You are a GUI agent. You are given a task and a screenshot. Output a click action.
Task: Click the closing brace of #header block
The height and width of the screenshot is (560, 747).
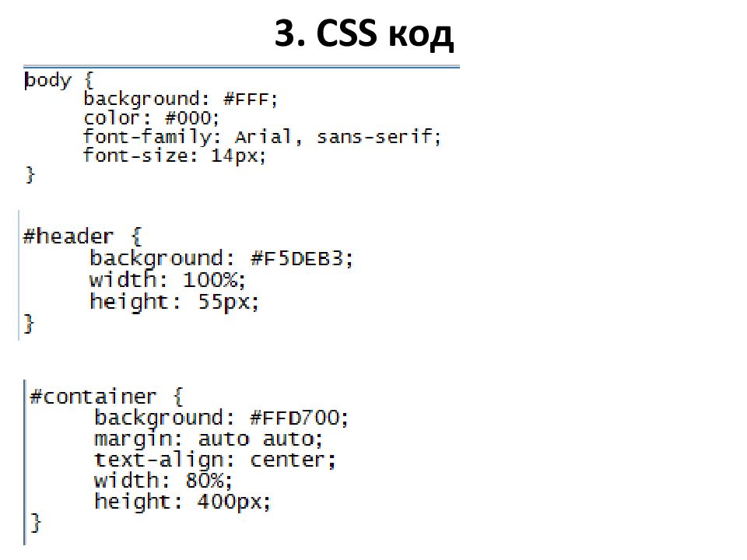pyautogui.click(x=29, y=324)
